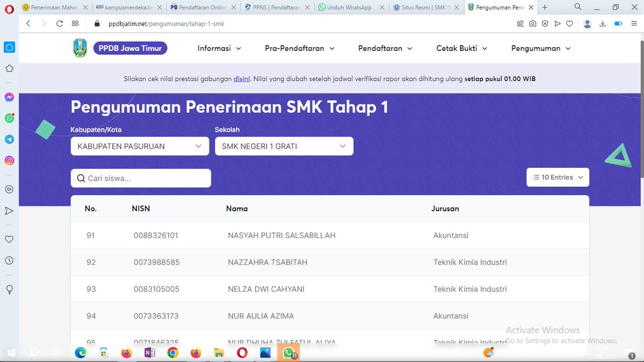The width and height of the screenshot is (644, 362).
Task: Close the kampusmerdeka tab
Action: pyautogui.click(x=159, y=8)
